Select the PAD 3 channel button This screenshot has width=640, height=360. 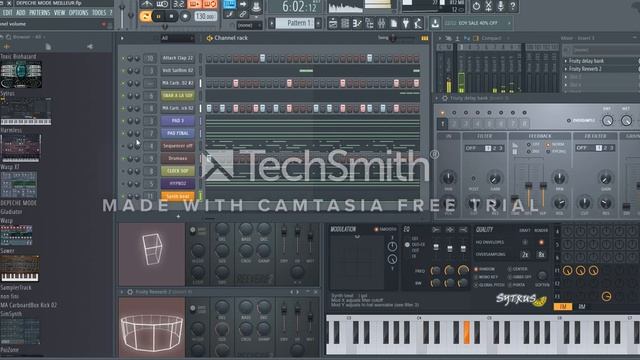tap(178, 121)
